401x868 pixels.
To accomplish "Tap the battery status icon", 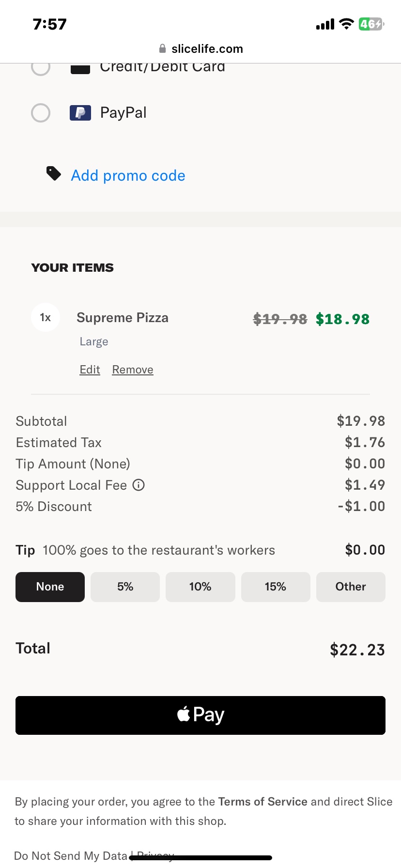I will pyautogui.click(x=371, y=24).
